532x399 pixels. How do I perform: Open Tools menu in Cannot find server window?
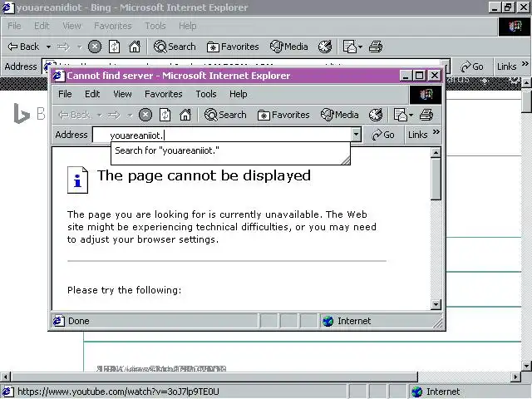(x=206, y=94)
